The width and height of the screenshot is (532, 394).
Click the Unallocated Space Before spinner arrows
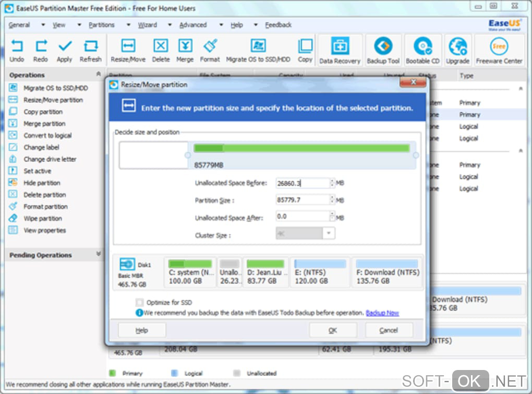[332, 183]
